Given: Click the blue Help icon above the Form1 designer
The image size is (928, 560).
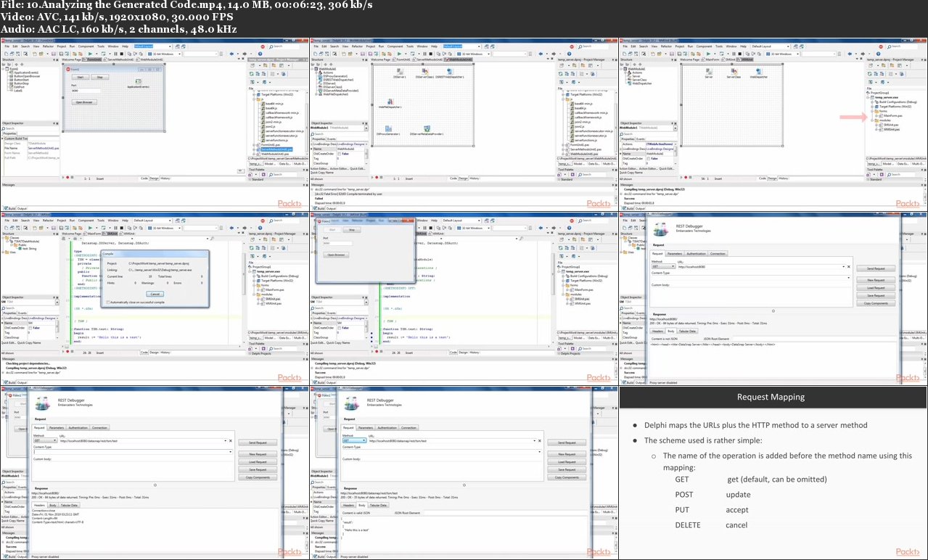Looking at the screenshot, I should tap(260, 54).
